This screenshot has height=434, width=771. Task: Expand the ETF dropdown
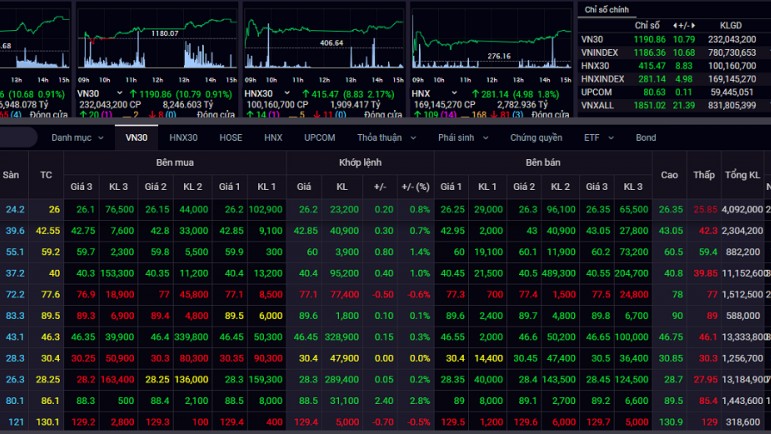click(x=598, y=137)
